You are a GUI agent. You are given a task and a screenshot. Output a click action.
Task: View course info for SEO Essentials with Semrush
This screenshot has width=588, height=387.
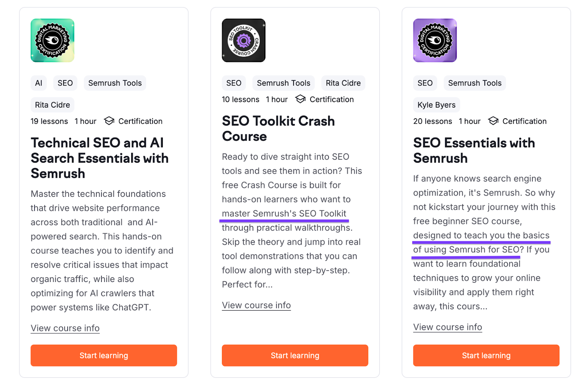(447, 327)
